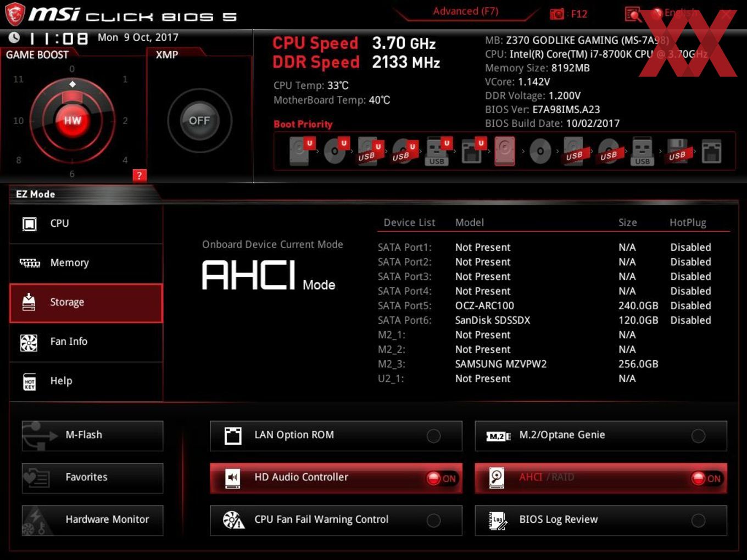Screen dimensions: 747x560
Task: Click the red Game Boost help question mark
Action: tap(139, 176)
